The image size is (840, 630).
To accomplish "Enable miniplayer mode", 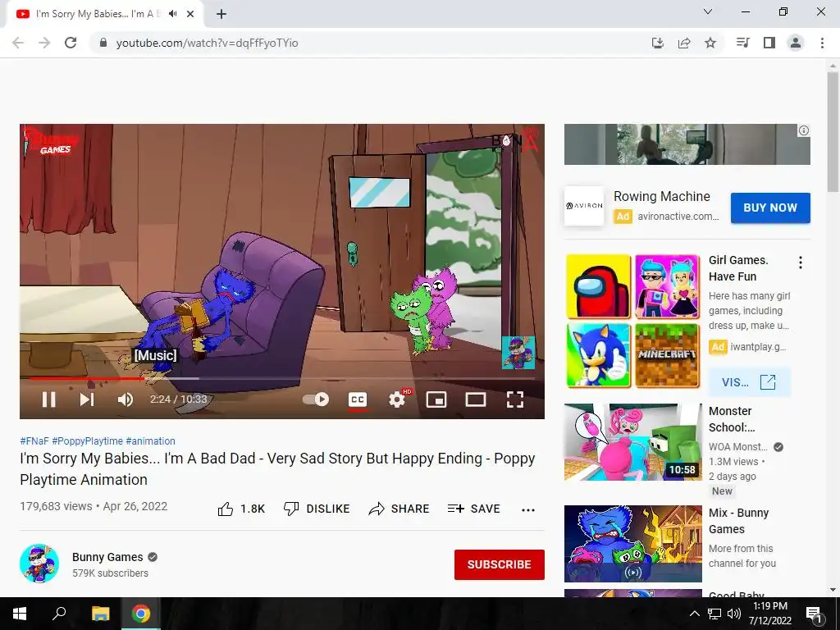I will pyautogui.click(x=436, y=399).
